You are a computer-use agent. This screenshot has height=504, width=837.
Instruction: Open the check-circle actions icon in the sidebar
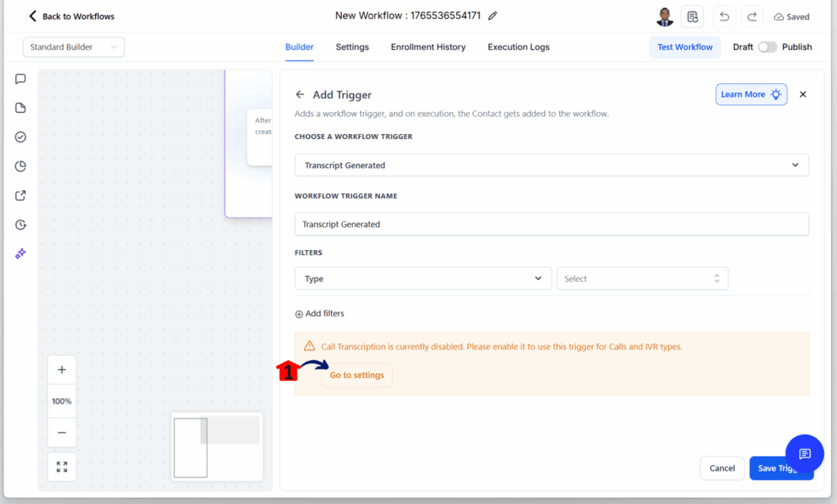point(20,136)
